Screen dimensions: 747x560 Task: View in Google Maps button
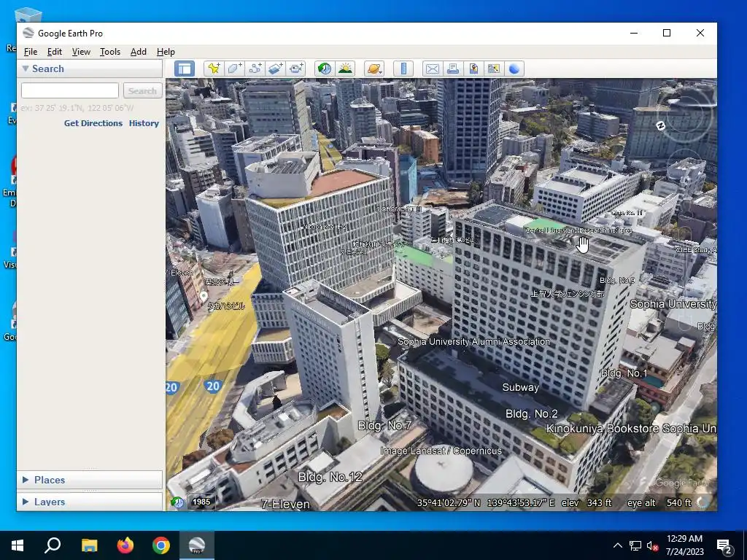pos(494,69)
